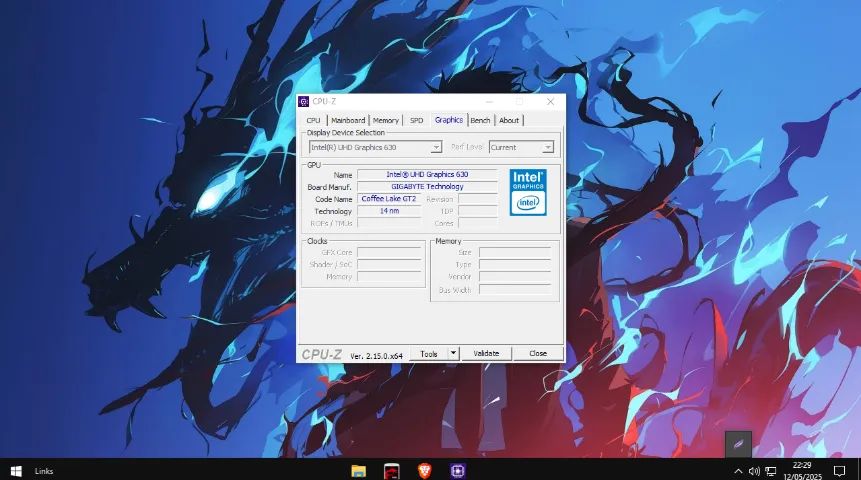
Task: Click the red dragon app taskbar icon
Action: coord(392,471)
